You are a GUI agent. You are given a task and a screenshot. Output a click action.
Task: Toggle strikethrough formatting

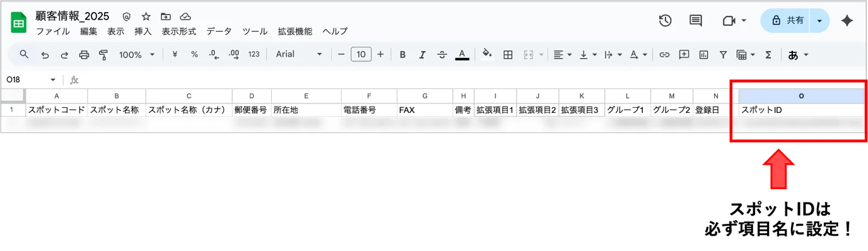[442, 55]
